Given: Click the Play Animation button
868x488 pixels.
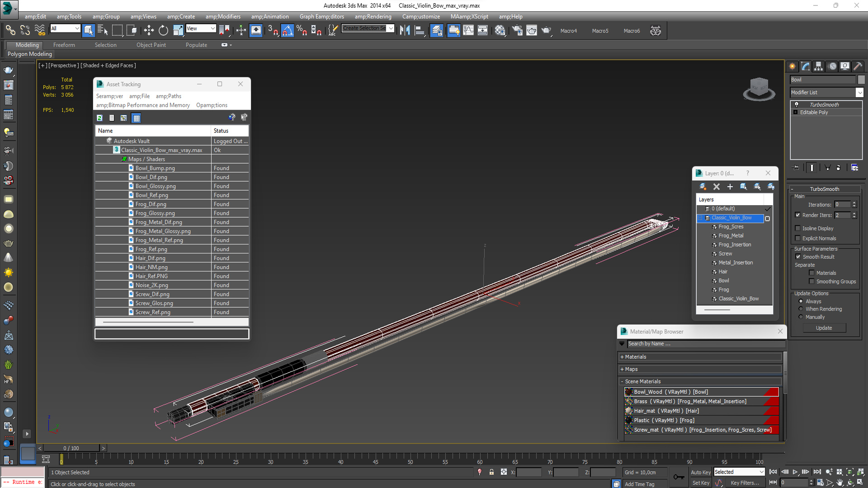Looking at the screenshot, I should (x=795, y=472).
